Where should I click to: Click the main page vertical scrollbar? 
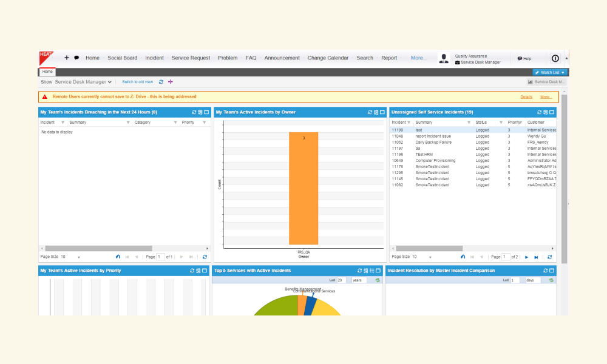564,179
